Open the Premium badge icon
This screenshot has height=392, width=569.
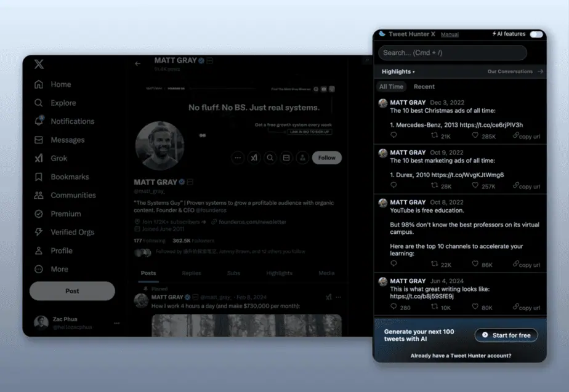point(38,214)
